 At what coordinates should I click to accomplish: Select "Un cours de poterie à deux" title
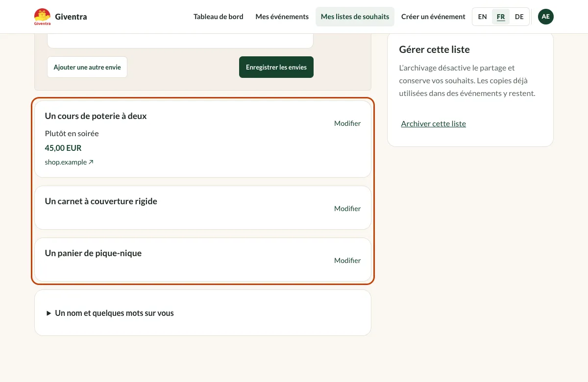tap(96, 116)
